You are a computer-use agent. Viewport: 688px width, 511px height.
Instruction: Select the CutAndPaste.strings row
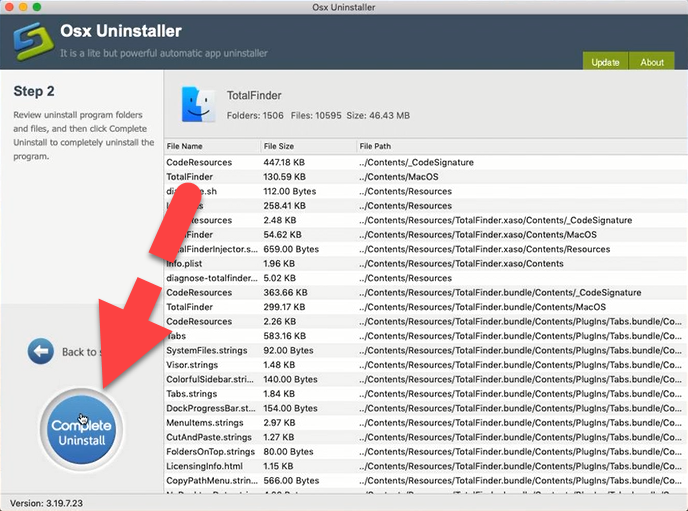pyautogui.click(x=426, y=437)
